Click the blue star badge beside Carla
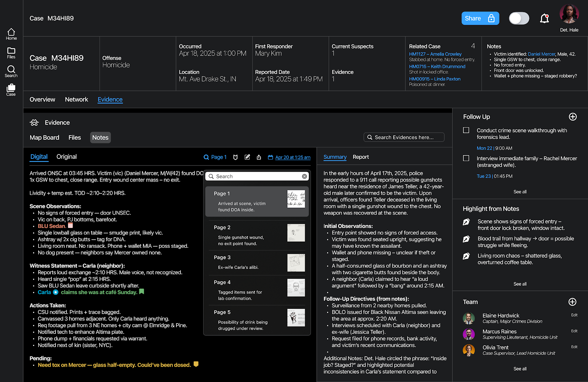Viewport: 588px width, 382px height. (x=55, y=292)
